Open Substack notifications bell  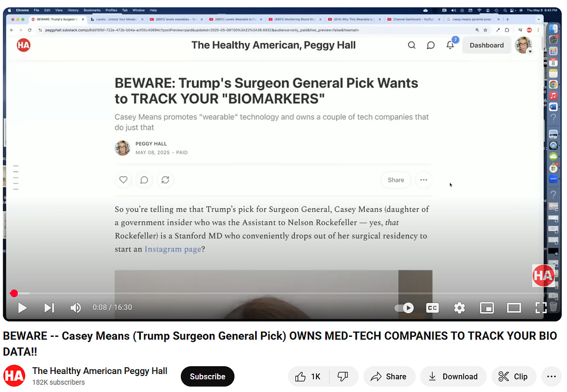click(x=450, y=45)
